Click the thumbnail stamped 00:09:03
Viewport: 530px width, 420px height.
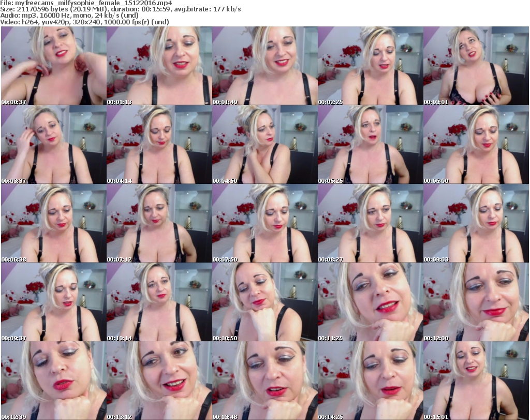[x=476, y=223]
